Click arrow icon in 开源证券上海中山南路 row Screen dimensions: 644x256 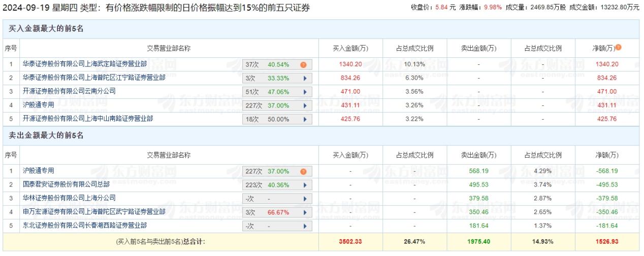pyautogui.click(x=305, y=120)
